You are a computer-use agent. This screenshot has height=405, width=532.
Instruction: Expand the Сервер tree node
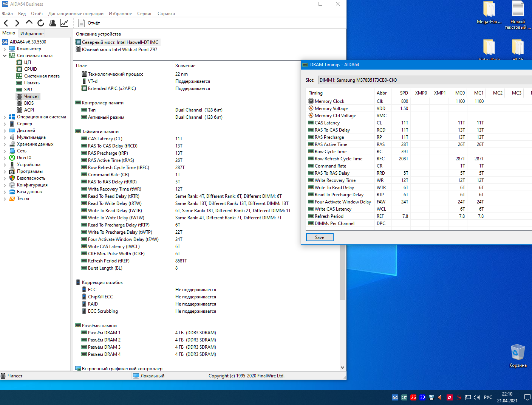click(x=5, y=124)
